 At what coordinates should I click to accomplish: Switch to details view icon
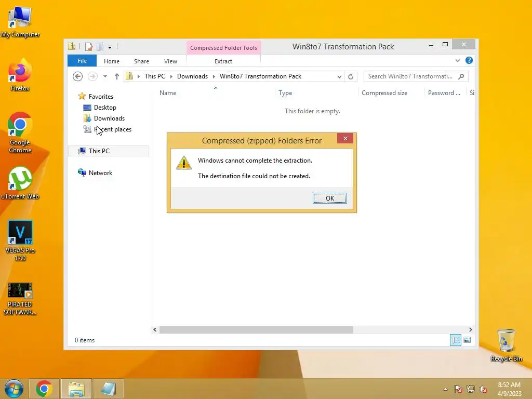[455, 340]
